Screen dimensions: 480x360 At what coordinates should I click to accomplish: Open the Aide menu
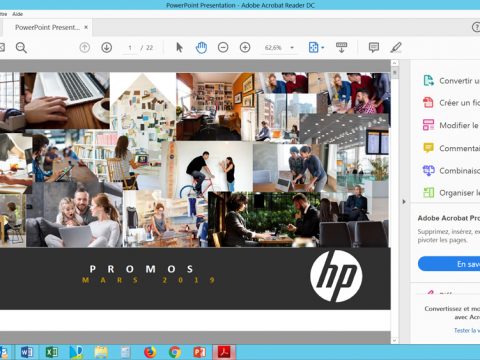coord(18,14)
